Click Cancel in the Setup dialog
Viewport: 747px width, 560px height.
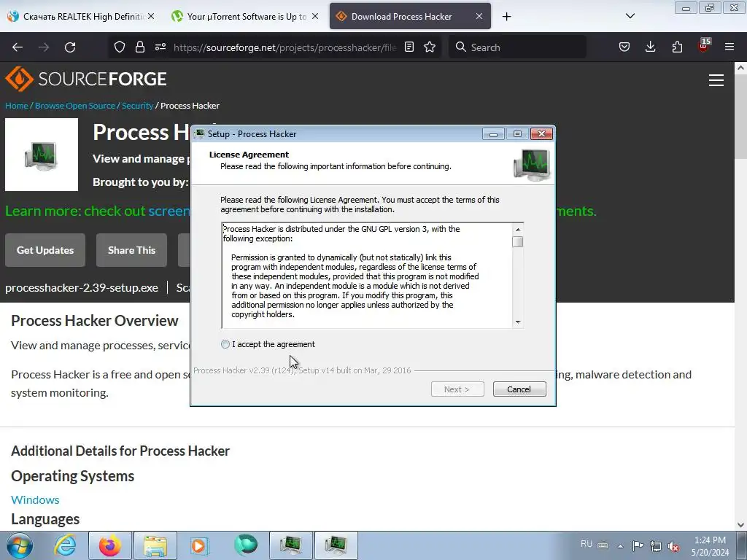519,389
